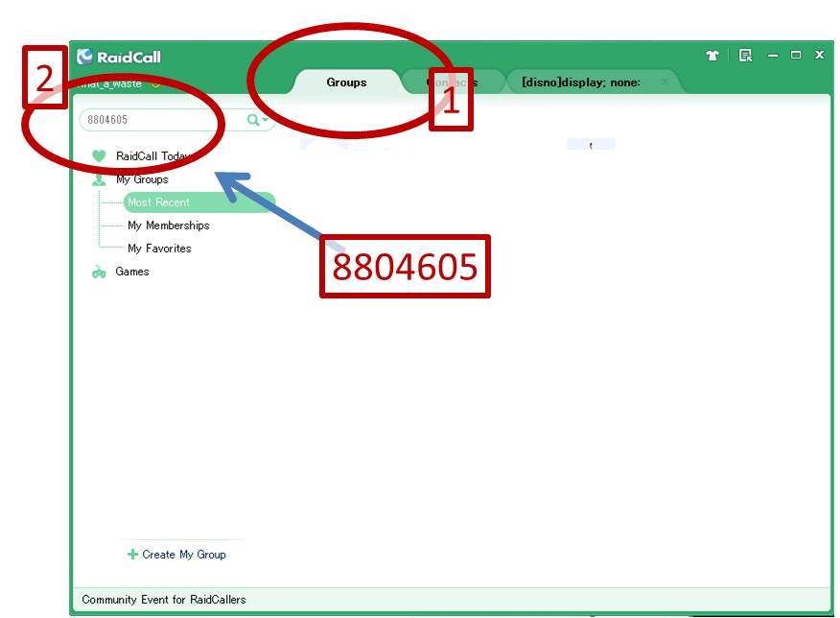Open the Games section

click(x=131, y=272)
